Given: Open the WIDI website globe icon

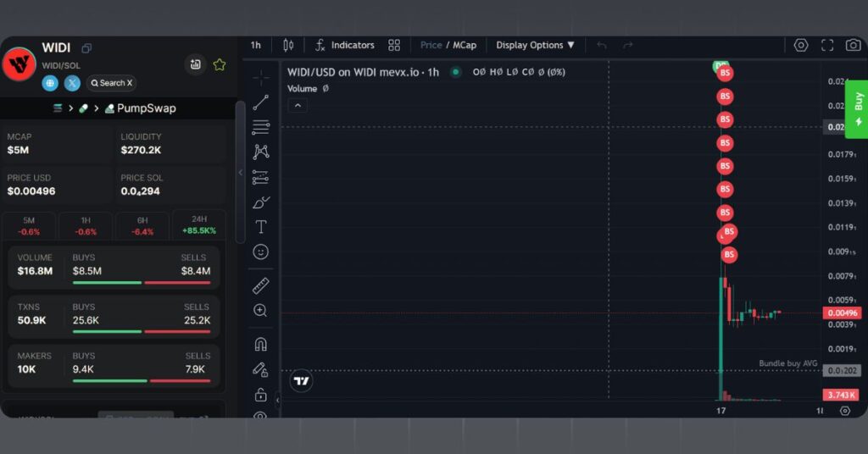Looking at the screenshot, I should 50,83.
